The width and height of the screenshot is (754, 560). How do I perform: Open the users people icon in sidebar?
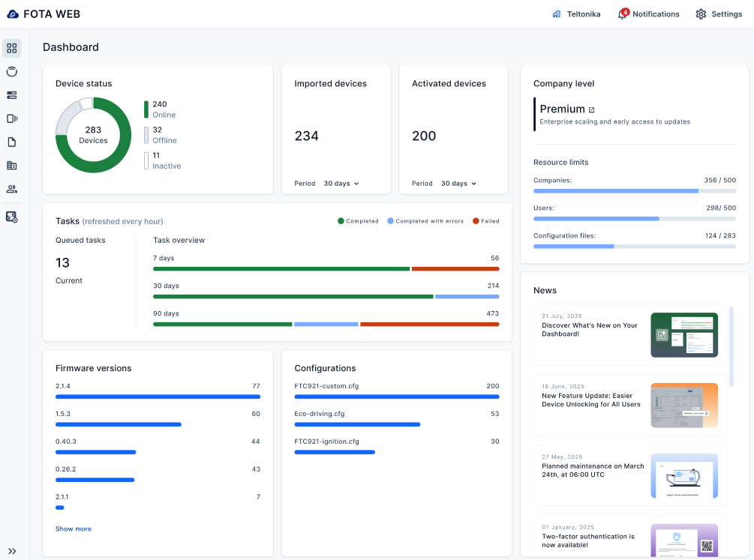pos(12,189)
